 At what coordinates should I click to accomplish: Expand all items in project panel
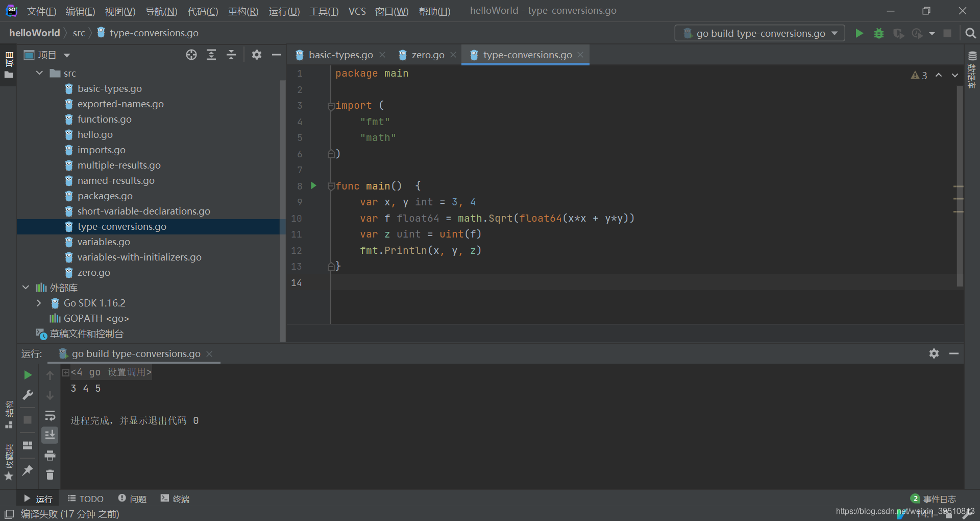tap(211, 55)
